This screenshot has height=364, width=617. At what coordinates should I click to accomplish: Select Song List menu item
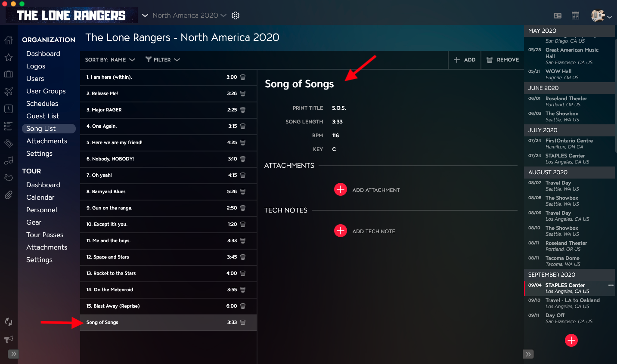point(49,129)
